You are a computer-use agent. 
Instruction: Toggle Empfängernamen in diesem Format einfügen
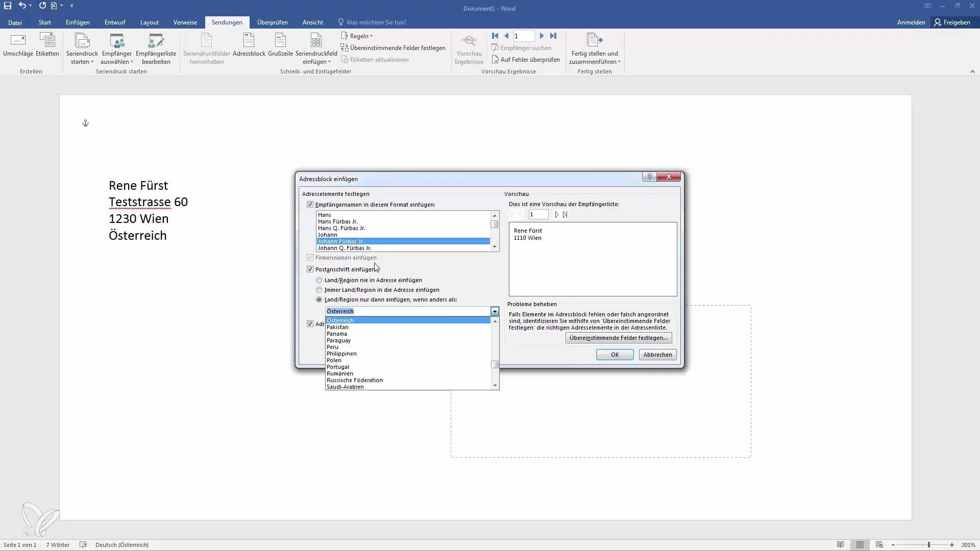[310, 205]
